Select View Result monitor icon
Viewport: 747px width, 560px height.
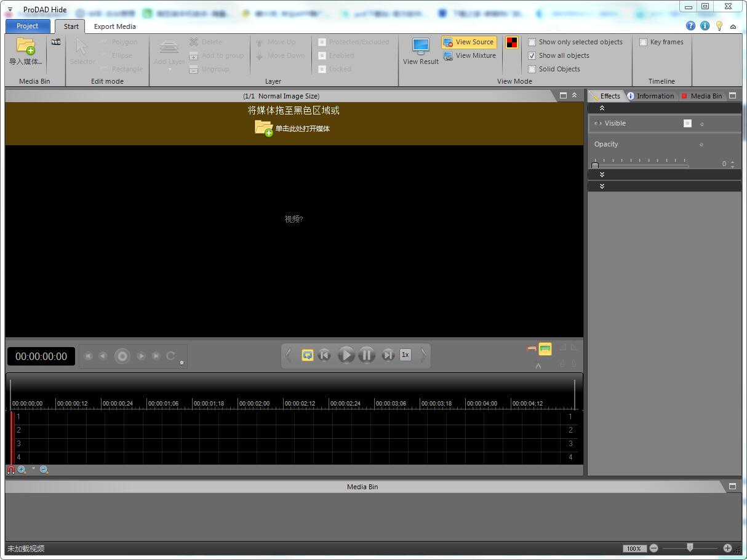point(421,47)
